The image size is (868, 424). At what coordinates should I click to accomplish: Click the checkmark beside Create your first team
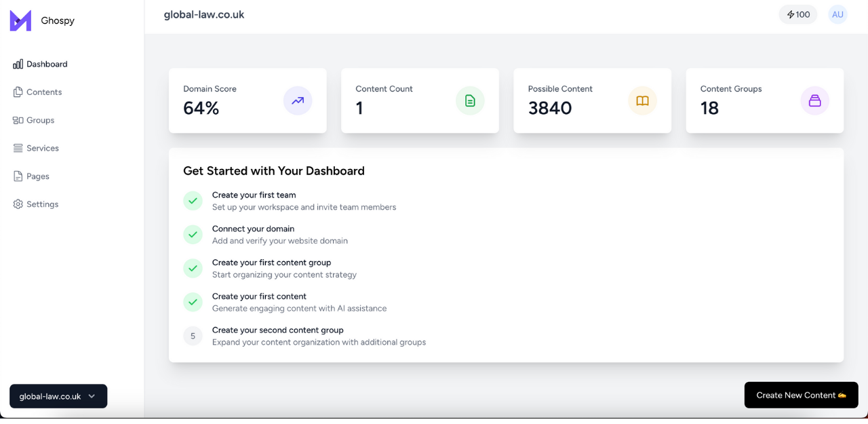point(193,201)
